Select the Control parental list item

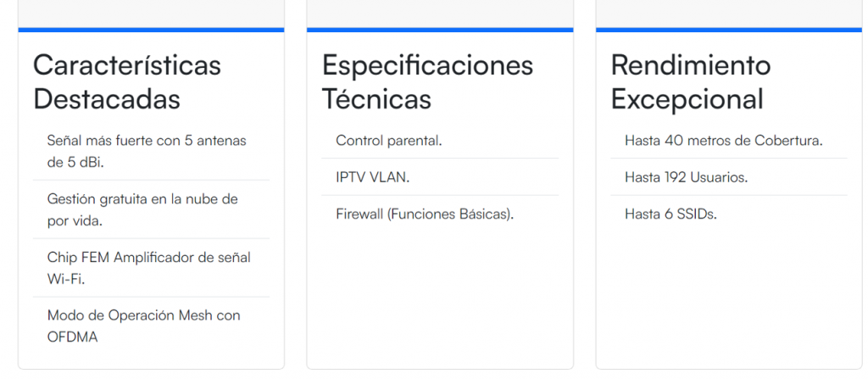tap(388, 141)
